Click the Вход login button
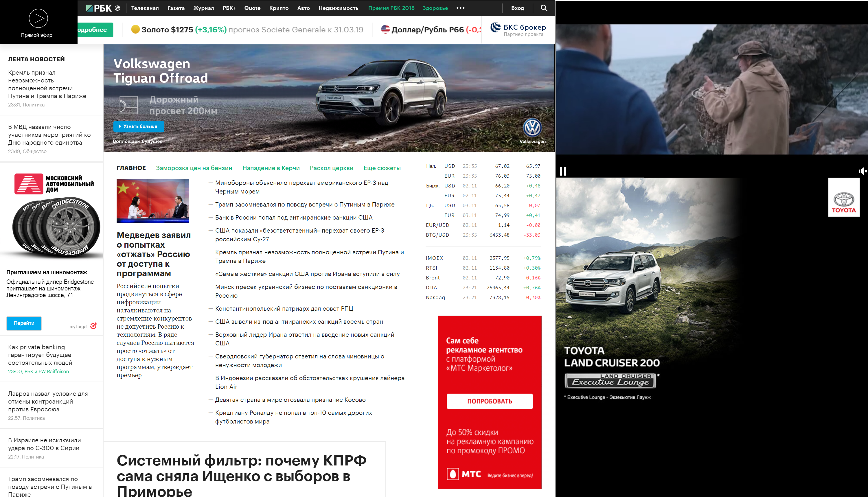 coord(517,8)
